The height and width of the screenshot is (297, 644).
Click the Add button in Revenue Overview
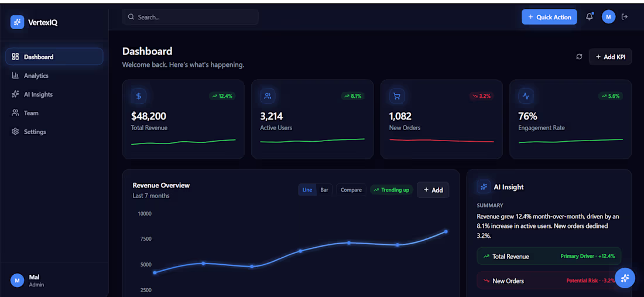(x=433, y=190)
